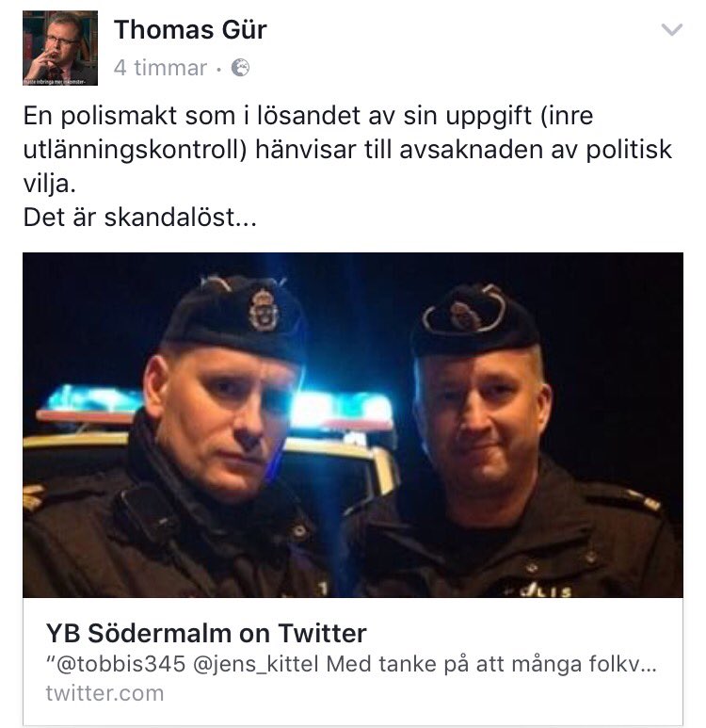Click the twitter.com domain label
The image size is (706, 728).
pyautogui.click(x=104, y=693)
